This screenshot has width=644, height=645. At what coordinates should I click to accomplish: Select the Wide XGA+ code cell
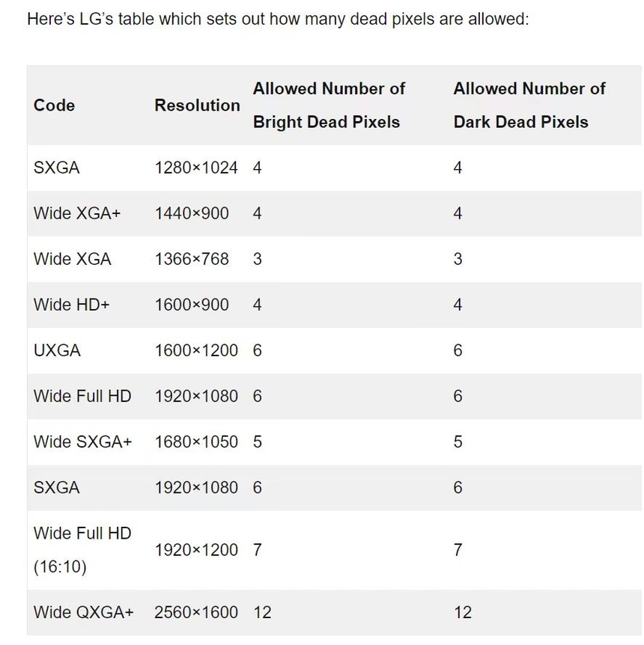click(x=77, y=213)
